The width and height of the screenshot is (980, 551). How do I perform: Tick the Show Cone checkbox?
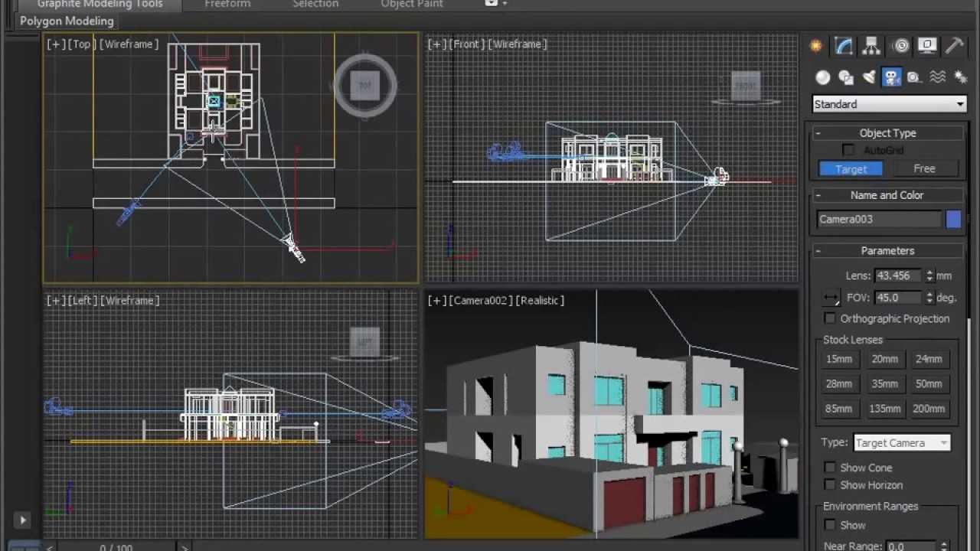[830, 468]
